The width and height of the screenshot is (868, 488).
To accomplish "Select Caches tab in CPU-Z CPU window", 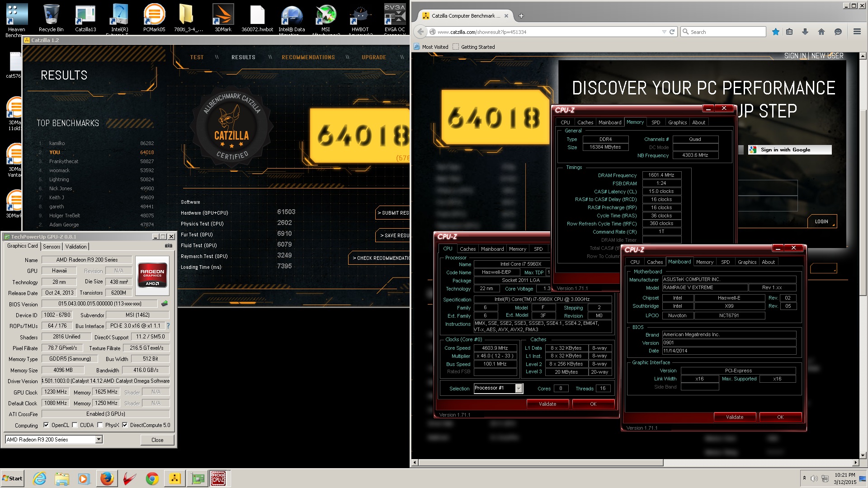I will pyautogui.click(x=467, y=249).
